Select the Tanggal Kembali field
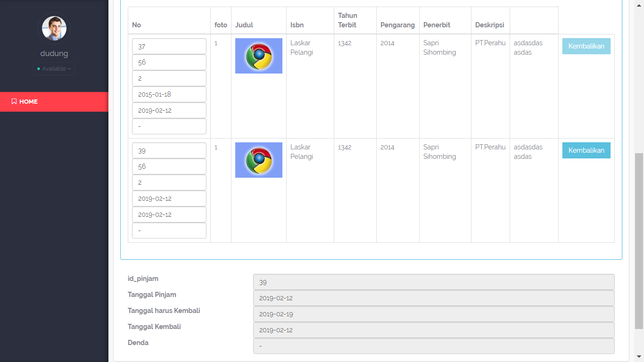 pyautogui.click(x=433, y=330)
